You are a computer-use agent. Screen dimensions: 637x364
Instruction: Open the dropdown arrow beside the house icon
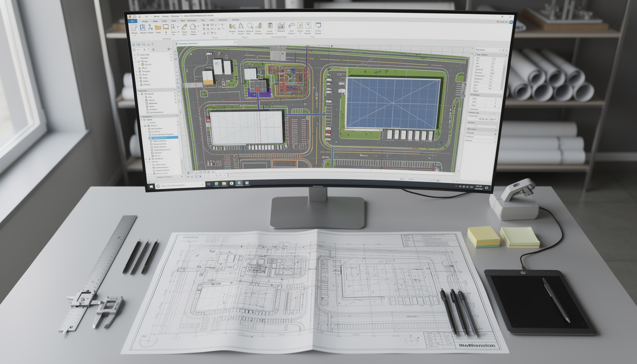pyautogui.click(x=198, y=26)
